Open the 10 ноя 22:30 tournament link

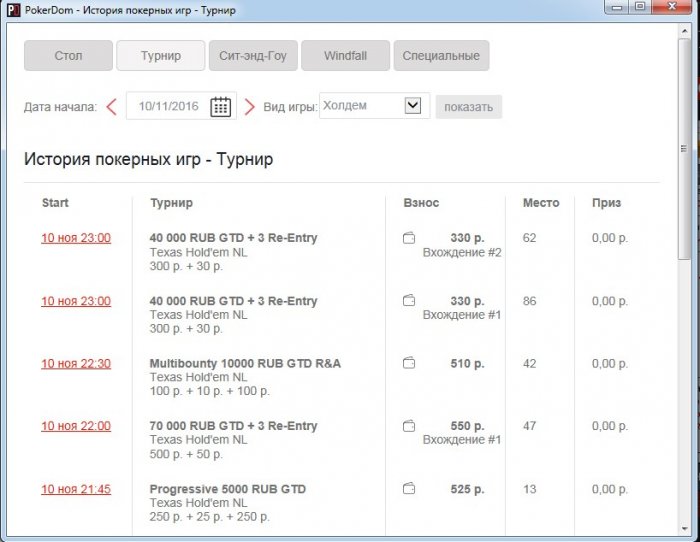pos(76,364)
